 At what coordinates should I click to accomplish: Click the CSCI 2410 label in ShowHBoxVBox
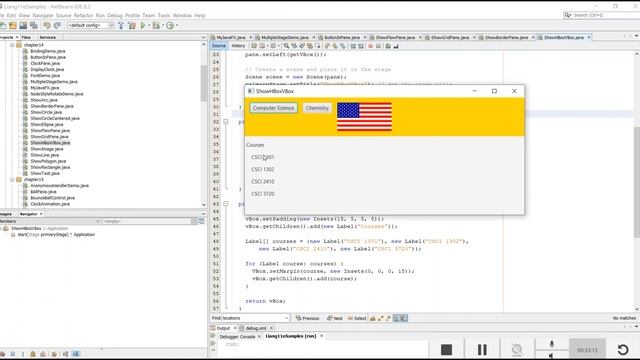point(263,182)
